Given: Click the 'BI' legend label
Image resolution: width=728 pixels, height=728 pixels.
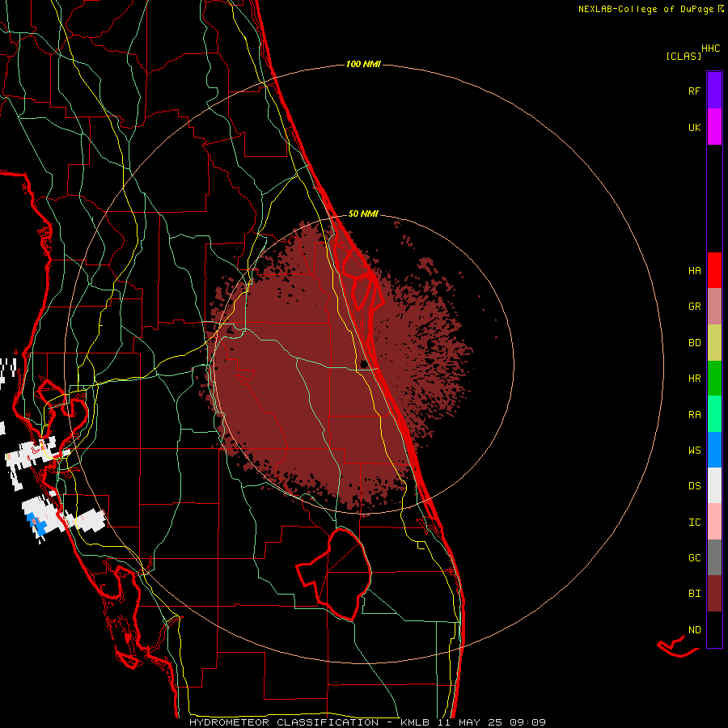Looking at the screenshot, I should pyautogui.click(x=694, y=594).
